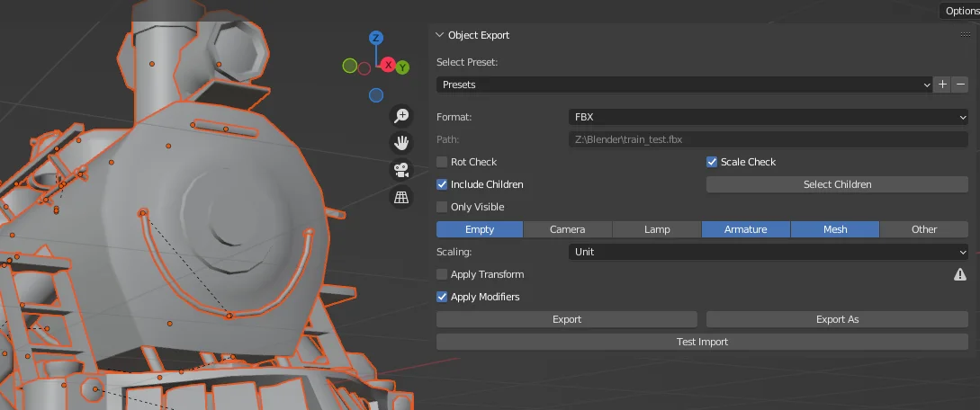Toggle the Armature object type
The image size is (980, 410).
pyautogui.click(x=746, y=229)
